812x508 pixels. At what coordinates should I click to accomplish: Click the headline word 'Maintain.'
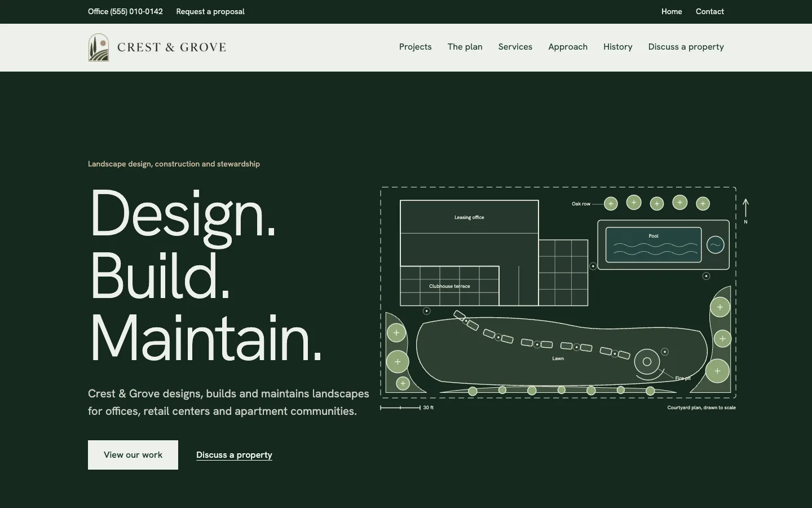[x=206, y=338]
